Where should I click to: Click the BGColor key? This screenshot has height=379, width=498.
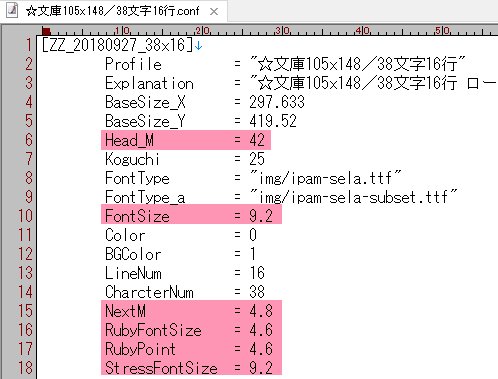click(133, 254)
